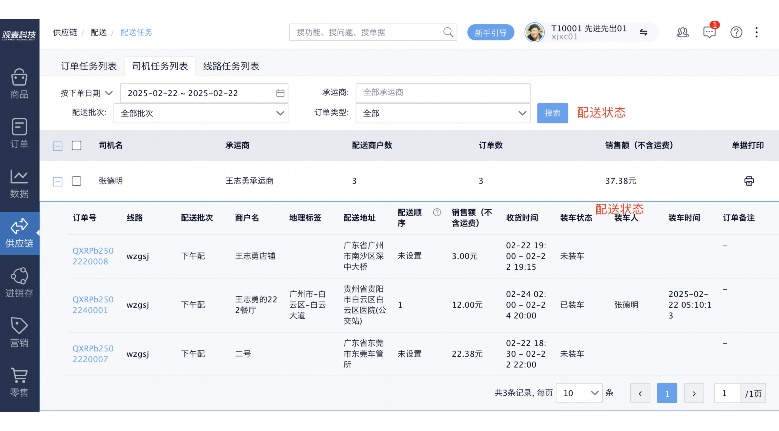Tick the header select-all checkbox
Viewport: 779px width, 431px height.
(x=77, y=145)
